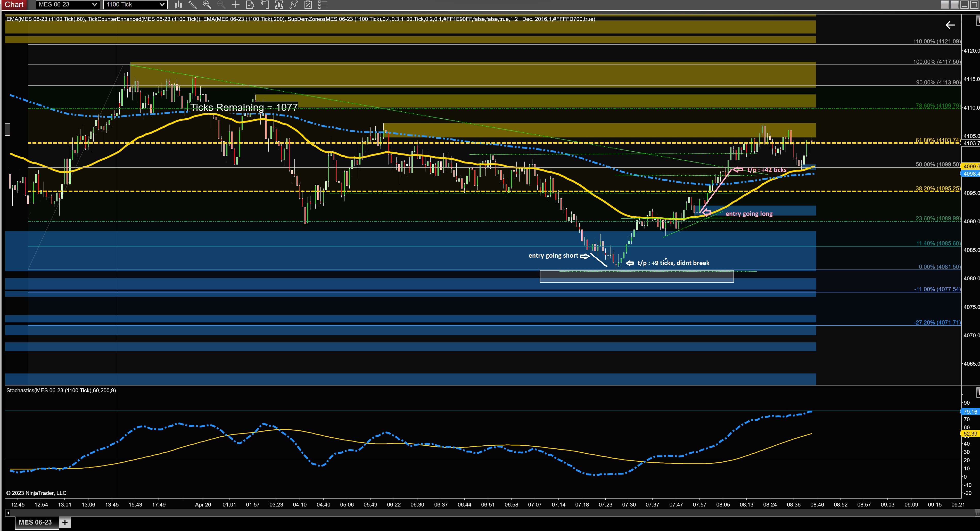The image size is (980, 531).
Task: Click the 08:46 time axis label
Action: [x=817, y=505]
